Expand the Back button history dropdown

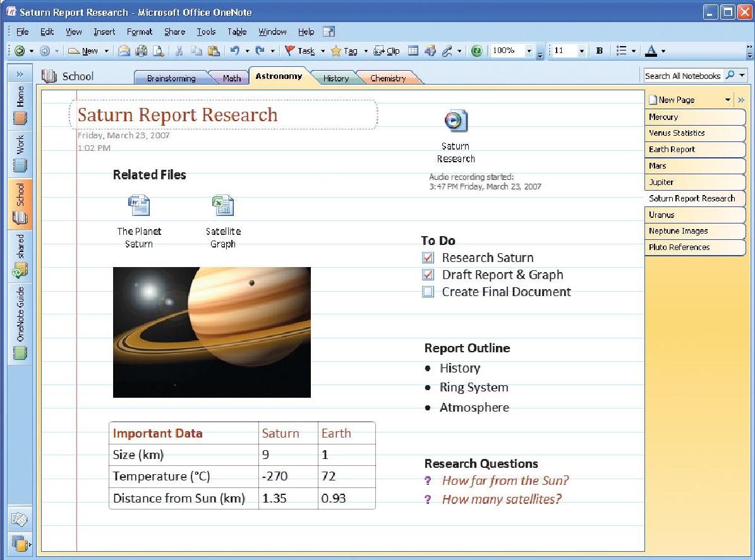[32, 51]
